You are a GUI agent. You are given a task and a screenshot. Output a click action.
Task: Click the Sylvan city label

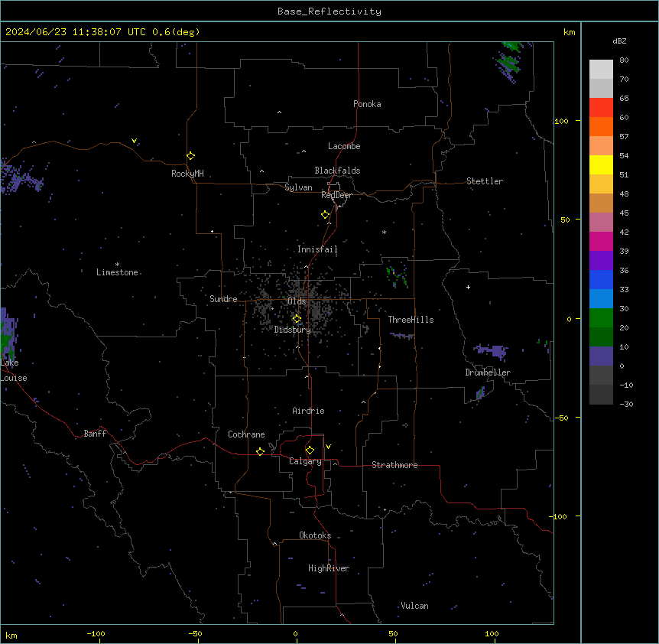click(298, 187)
